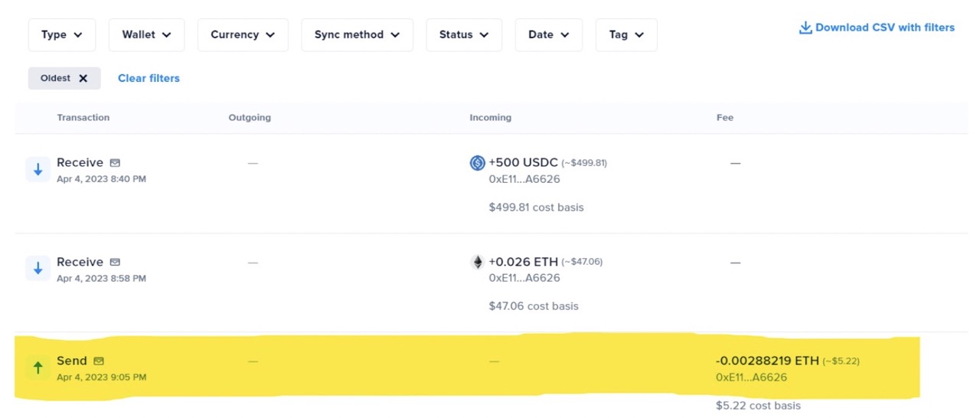Expand the Wallet filter dropdown
The height and width of the screenshot is (418, 980).
tap(147, 35)
